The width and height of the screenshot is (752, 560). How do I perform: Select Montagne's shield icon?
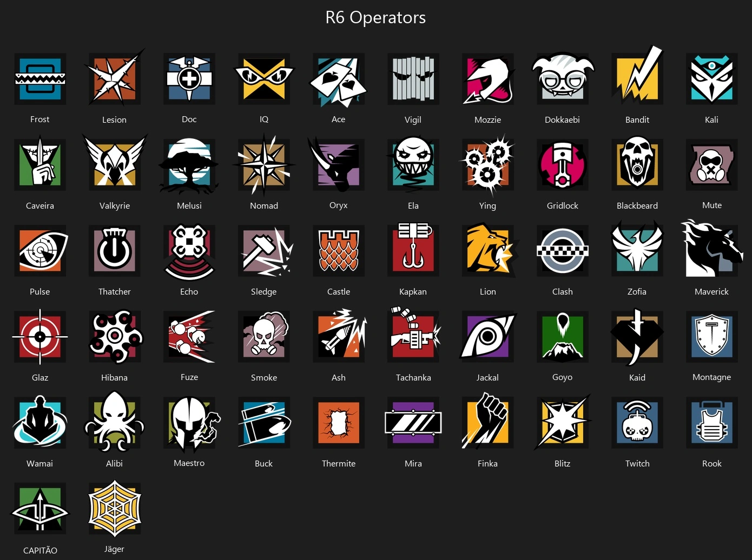(x=712, y=337)
